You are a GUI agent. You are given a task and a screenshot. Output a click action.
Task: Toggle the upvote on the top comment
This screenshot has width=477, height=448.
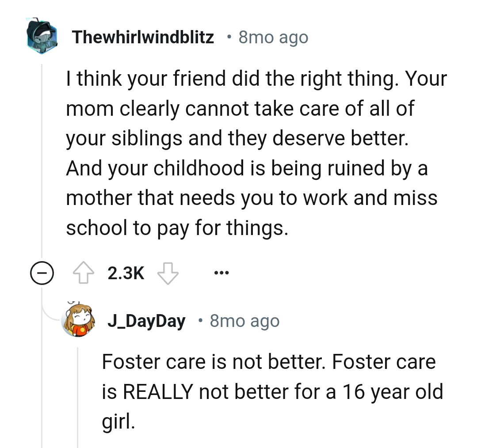coord(84,273)
